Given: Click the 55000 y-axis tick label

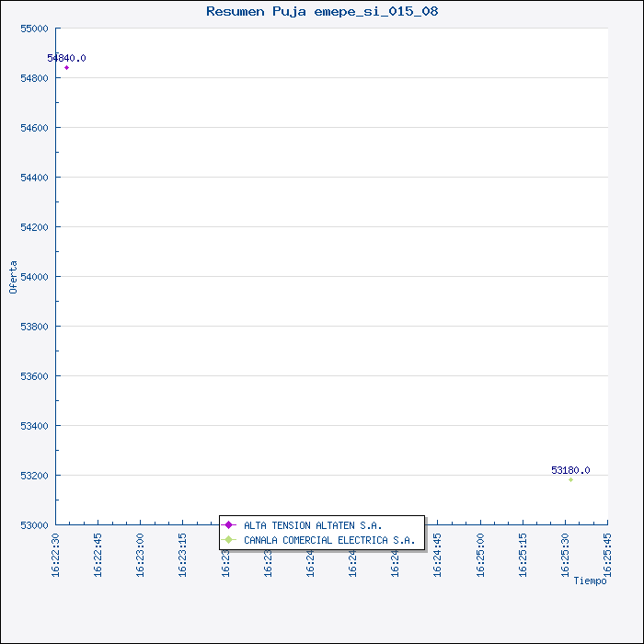Looking at the screenshot, I should click(x=33, y=29).
